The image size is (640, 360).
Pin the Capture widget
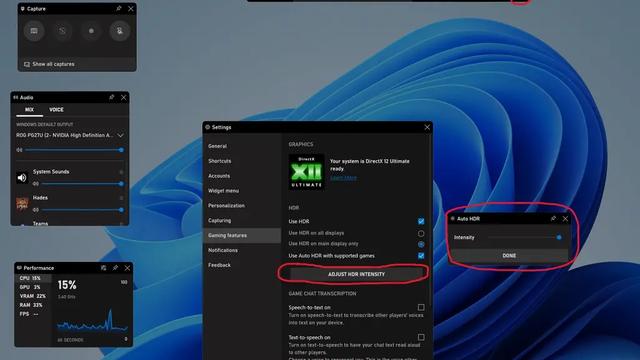[x=119, y=9]
